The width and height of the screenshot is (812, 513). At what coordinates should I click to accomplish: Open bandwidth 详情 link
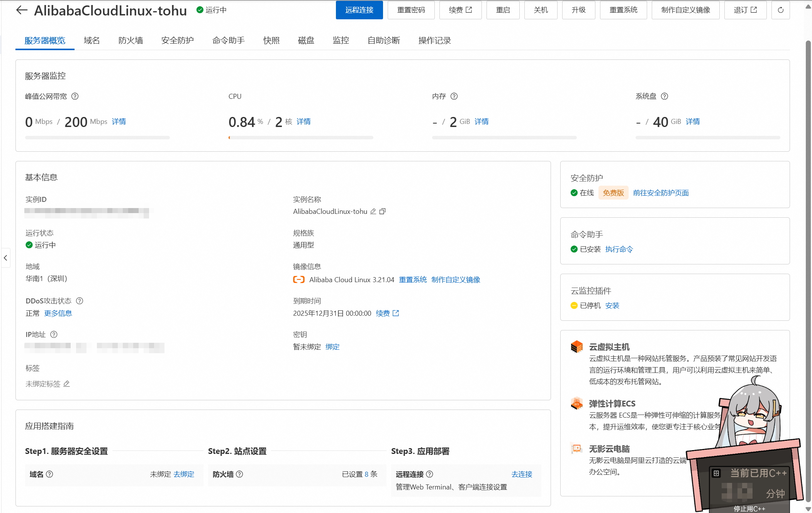(x=119, y=122)
